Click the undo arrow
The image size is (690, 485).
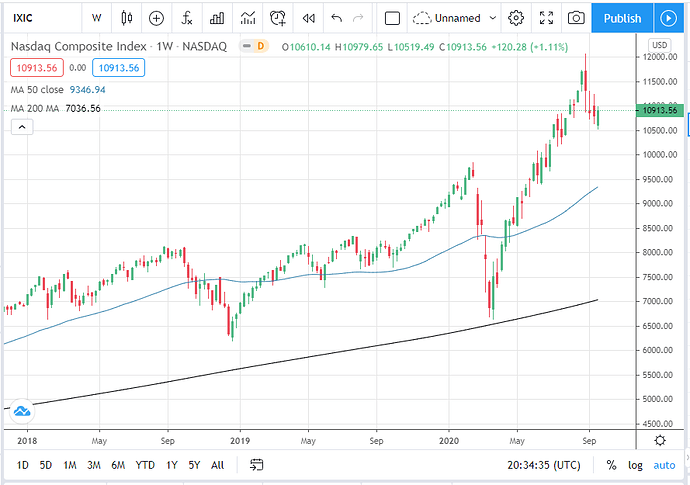click(337, 18)
